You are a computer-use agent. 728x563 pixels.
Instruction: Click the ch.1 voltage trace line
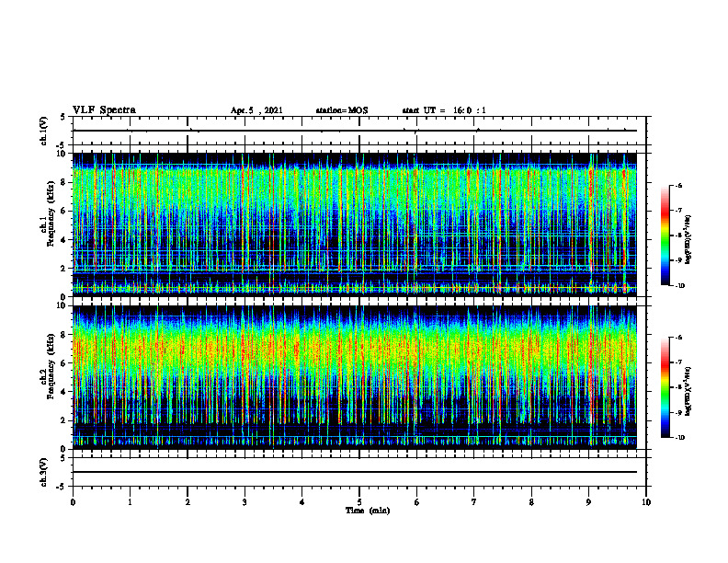pos(355,131)
